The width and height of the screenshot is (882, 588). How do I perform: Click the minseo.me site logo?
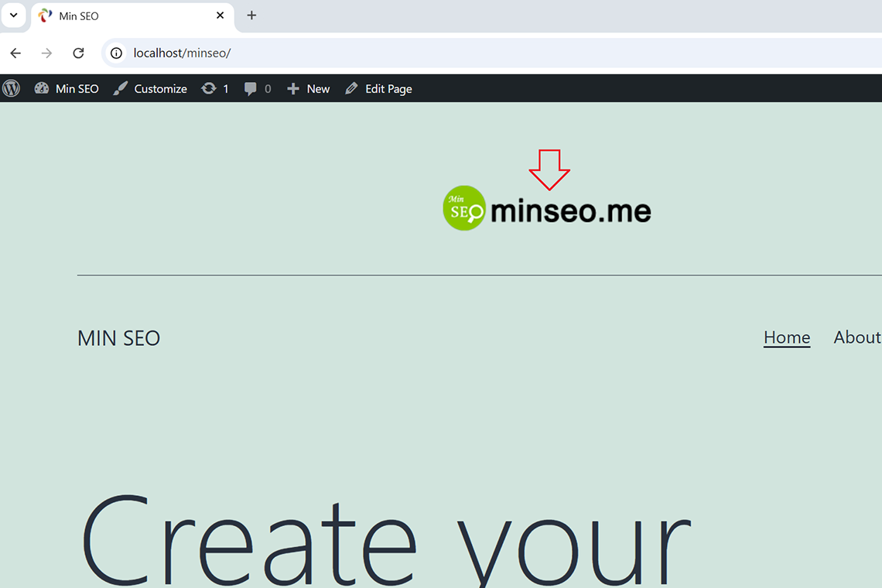pyautogui.click(x=547, y=209)
